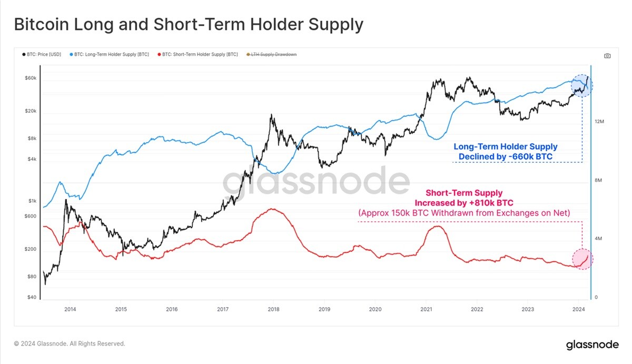Click the blue highlighted circle on LTH supply

[x=582, y=85]
